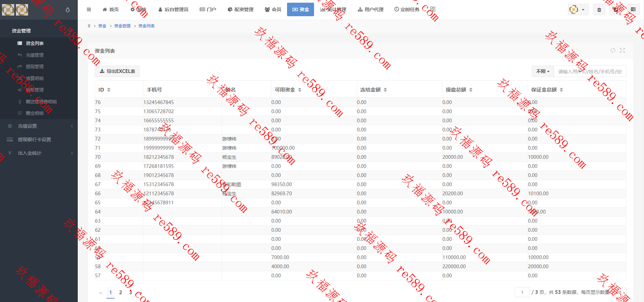Open 赠送管理费明细 in the sidebar
The height and width of the screenshot is (302, 644).
click(39, 102)
